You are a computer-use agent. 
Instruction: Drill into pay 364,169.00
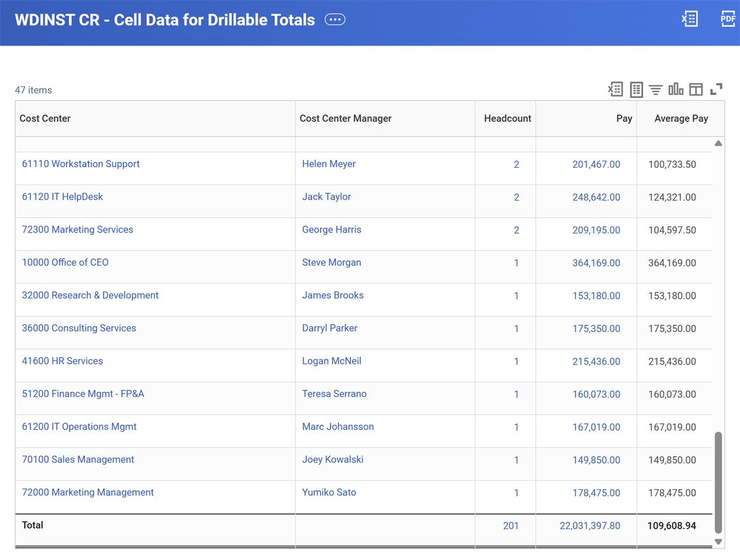pyautogui.click(x=596, y=263)
